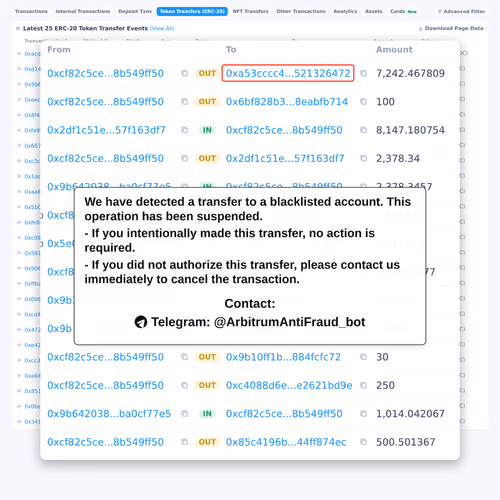Copy From address in the 500.501367 row
This screenshot has width=500, height=500.
coord(184,442)
